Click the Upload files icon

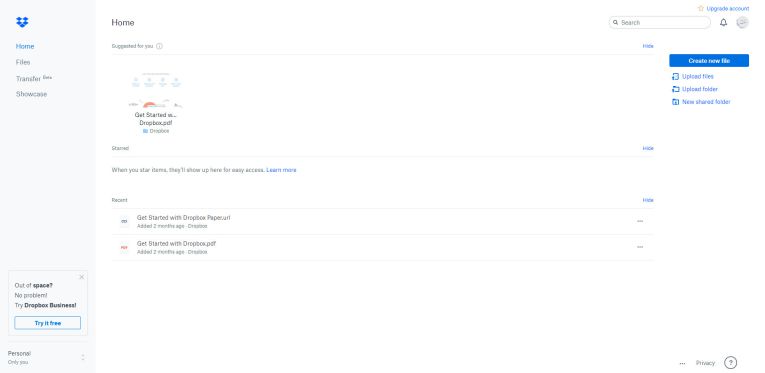(x=675, y=77)
